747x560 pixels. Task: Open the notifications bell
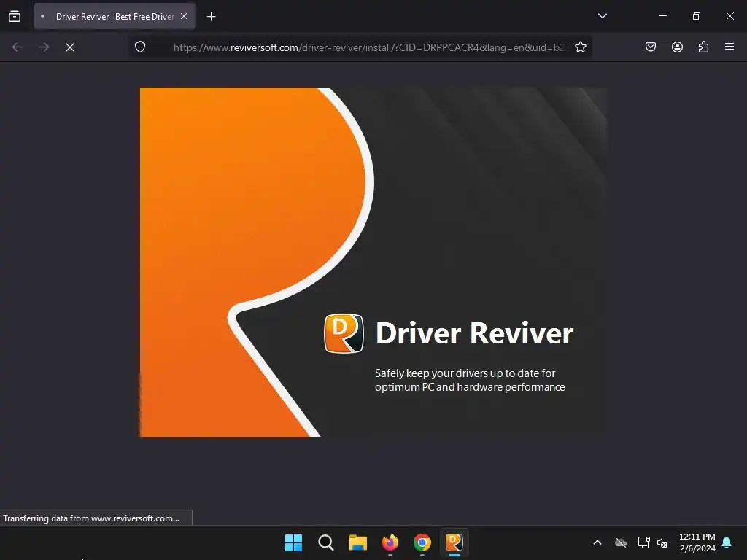click(x=727, y=542)
